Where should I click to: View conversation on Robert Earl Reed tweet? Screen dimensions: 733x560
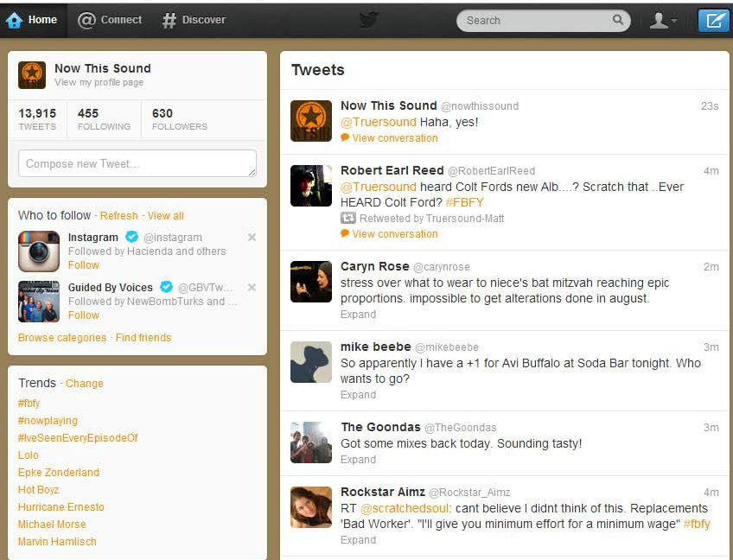395,234
